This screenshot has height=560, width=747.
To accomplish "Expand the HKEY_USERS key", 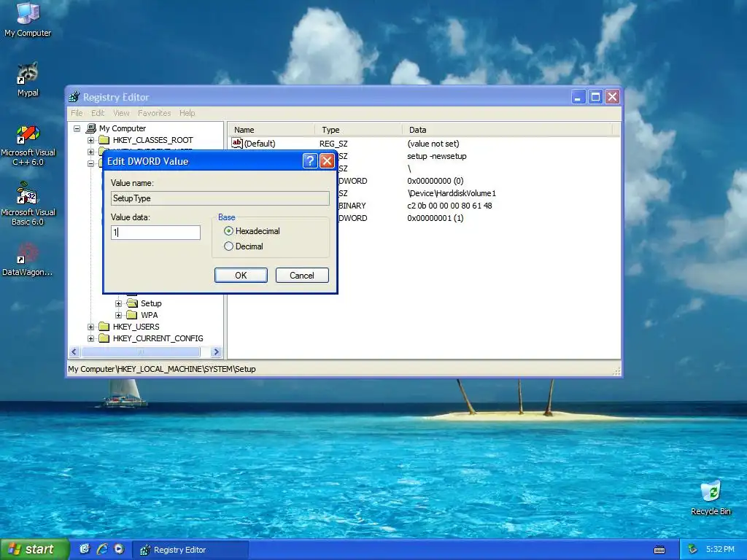I will [x=90, y=327].
